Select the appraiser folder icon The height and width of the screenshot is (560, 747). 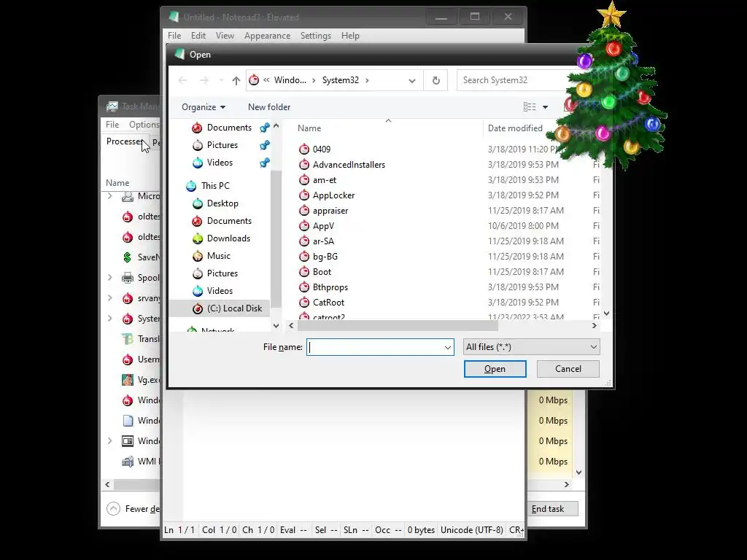304,210
